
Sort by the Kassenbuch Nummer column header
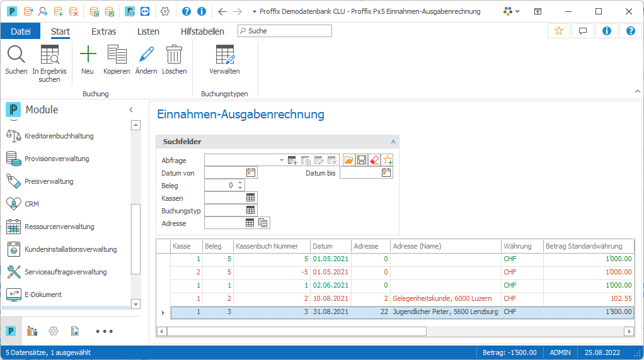point(272,246)
